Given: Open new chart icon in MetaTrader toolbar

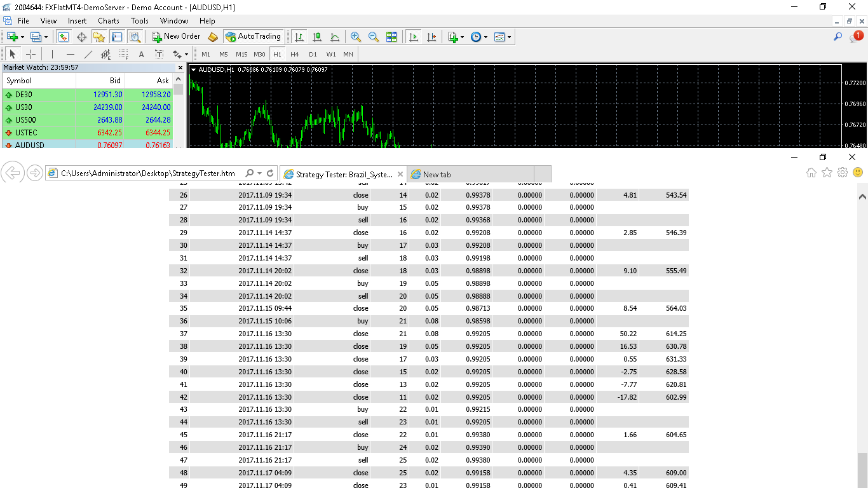Looking at the screenshot, I should pyautogui.click(x=12, y=37).
